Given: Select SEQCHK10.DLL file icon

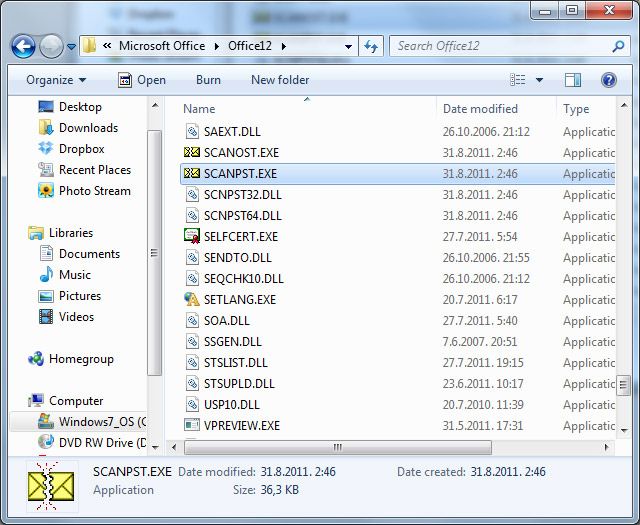Looking at the screenshot, I should pos(192,278).
